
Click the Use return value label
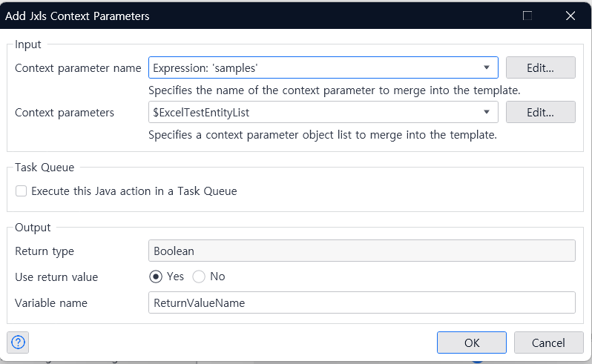(56, 277)
